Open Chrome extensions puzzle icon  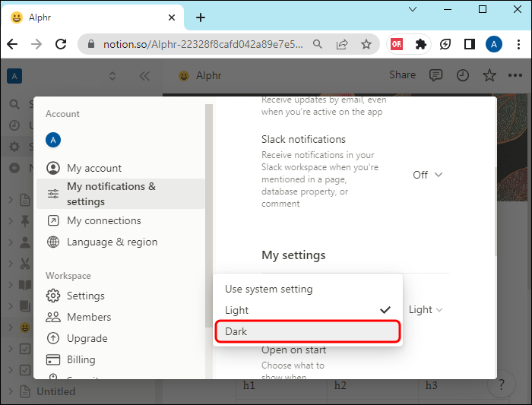421,44
